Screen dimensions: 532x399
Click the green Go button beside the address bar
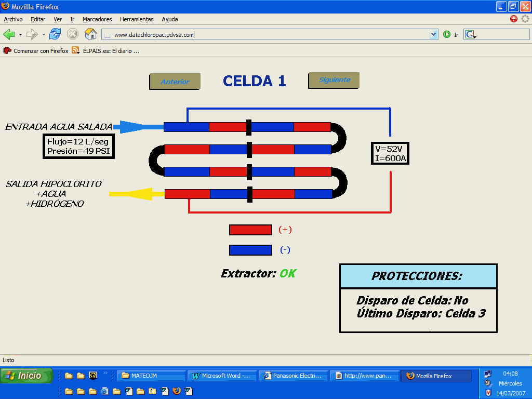pyautogui.click(x=446, y=34)
